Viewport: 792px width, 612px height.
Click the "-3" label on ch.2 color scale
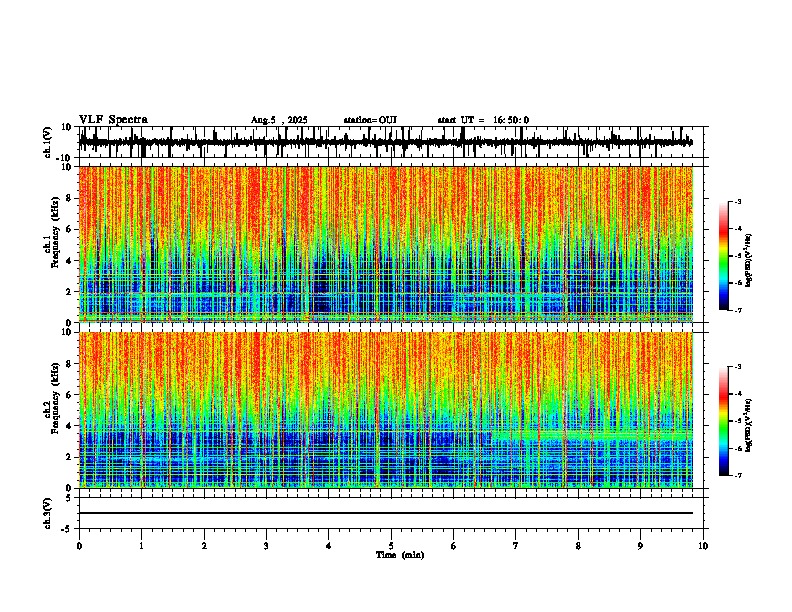click(738, 367)
